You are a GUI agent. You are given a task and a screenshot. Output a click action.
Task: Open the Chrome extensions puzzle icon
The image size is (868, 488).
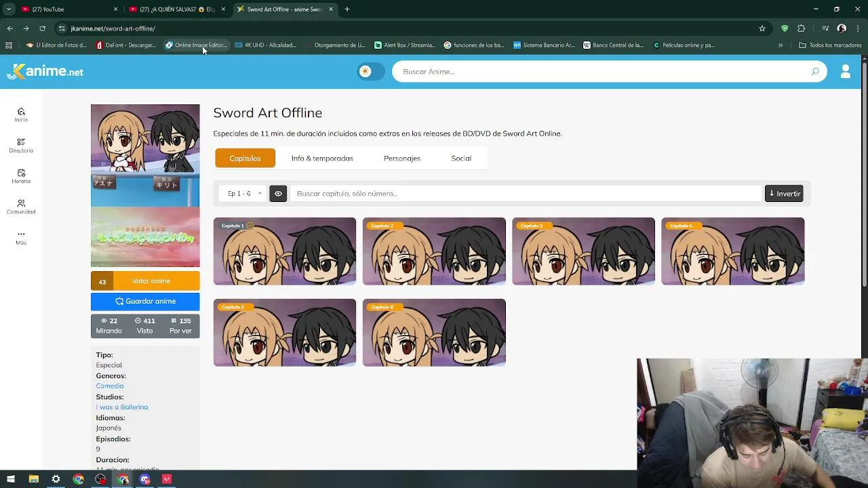pos(802,28)
